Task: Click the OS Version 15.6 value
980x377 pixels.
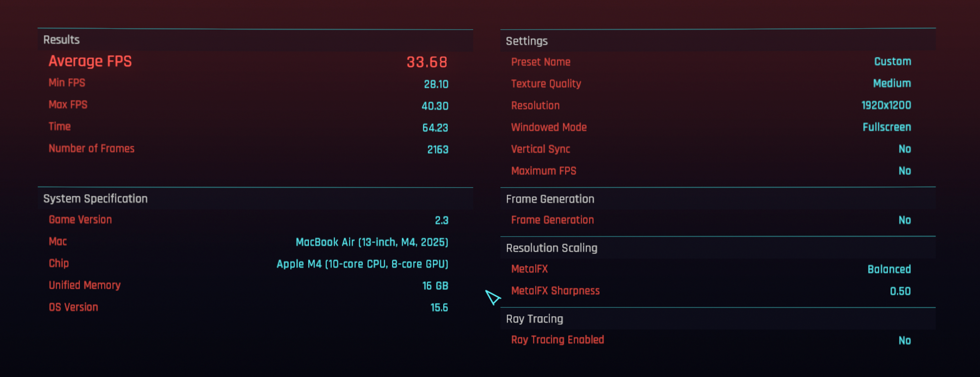Action: click(x=439, y=308)
